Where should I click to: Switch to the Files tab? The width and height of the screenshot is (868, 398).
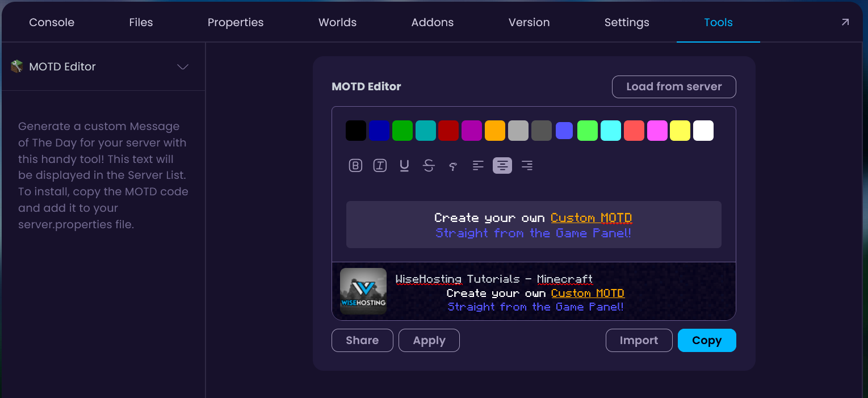click(x=141, y=23)
